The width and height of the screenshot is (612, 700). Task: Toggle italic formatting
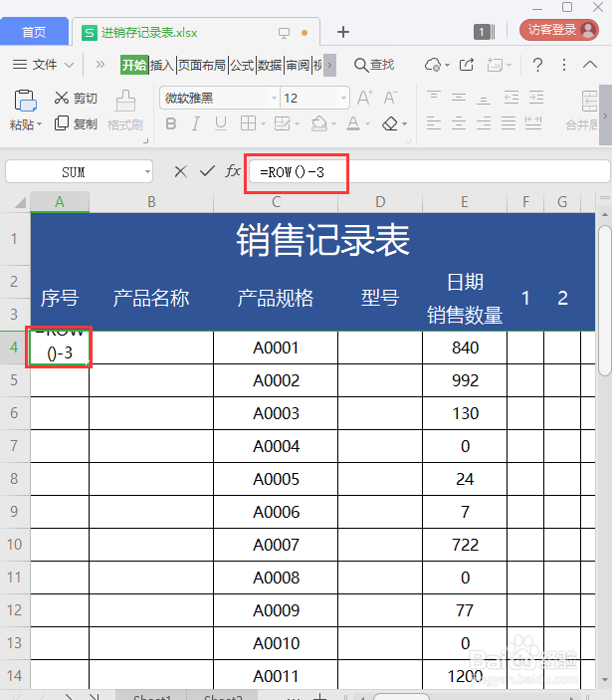click(195, 123)
